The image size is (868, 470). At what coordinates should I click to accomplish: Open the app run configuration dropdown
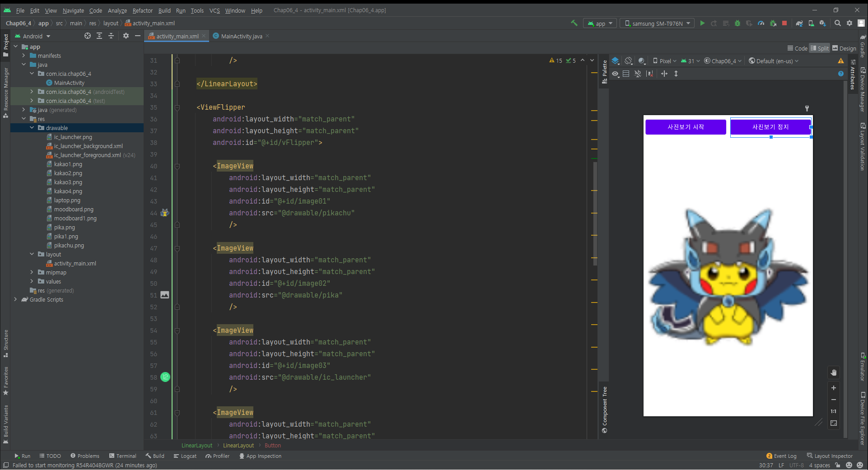(x=600, y=23)
